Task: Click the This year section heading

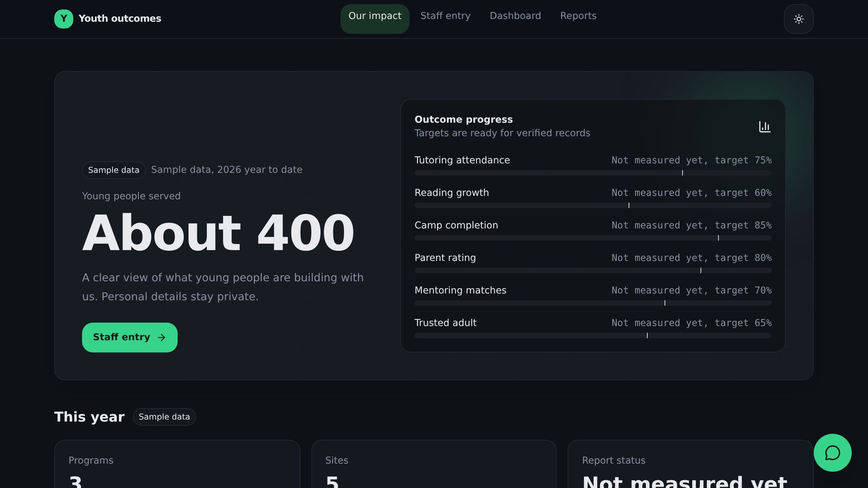Action: (89, 417)
